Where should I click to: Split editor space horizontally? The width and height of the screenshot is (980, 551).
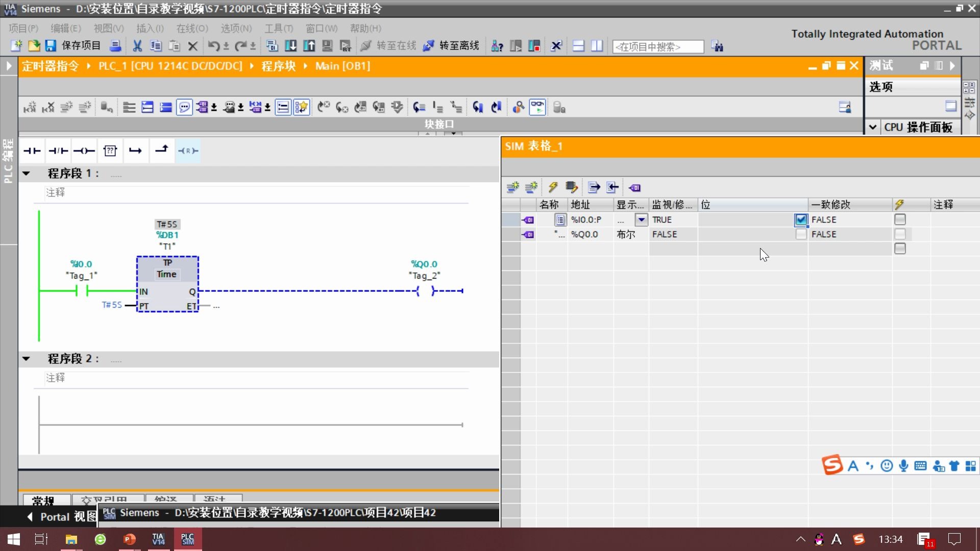pyautogui.click(x=578, y=46)
